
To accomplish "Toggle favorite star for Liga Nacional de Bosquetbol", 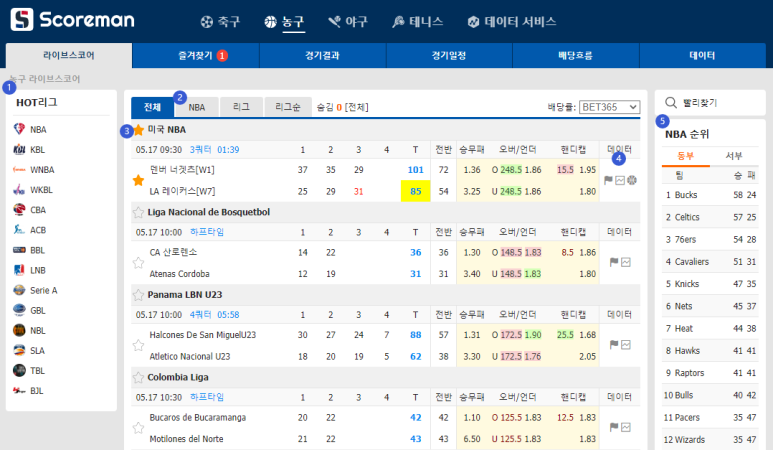I will tap(139, 212).
